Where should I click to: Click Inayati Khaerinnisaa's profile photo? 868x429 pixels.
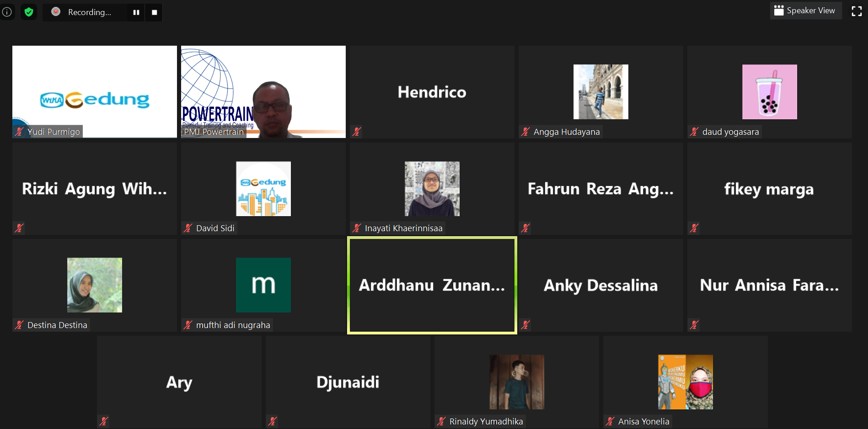(x=432, y=189)
